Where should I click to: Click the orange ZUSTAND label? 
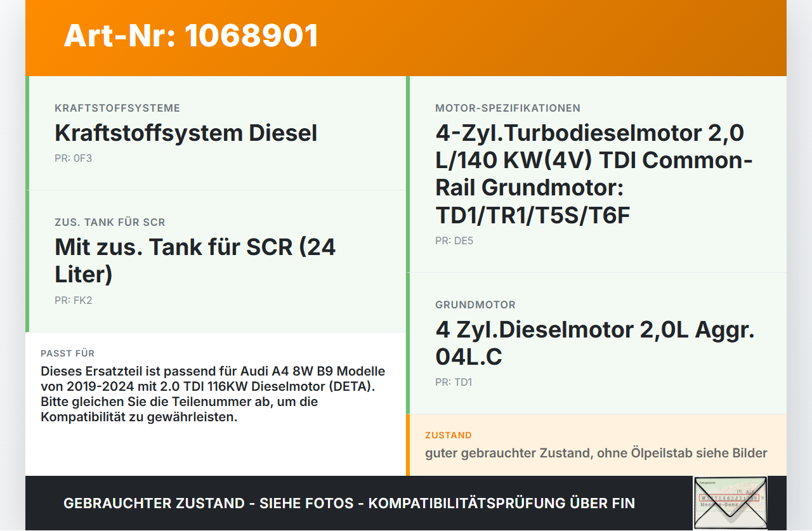click(x=449, y=435)
